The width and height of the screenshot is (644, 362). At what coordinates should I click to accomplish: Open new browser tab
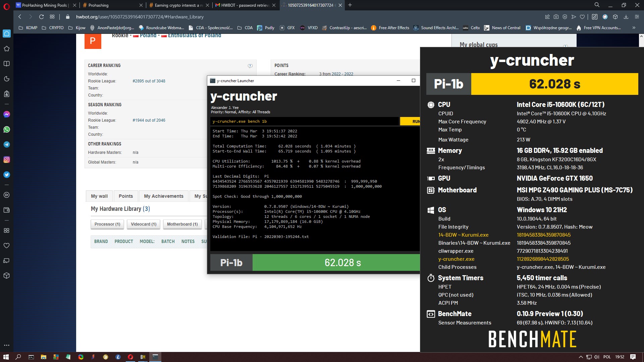click(x=350, y=5)
